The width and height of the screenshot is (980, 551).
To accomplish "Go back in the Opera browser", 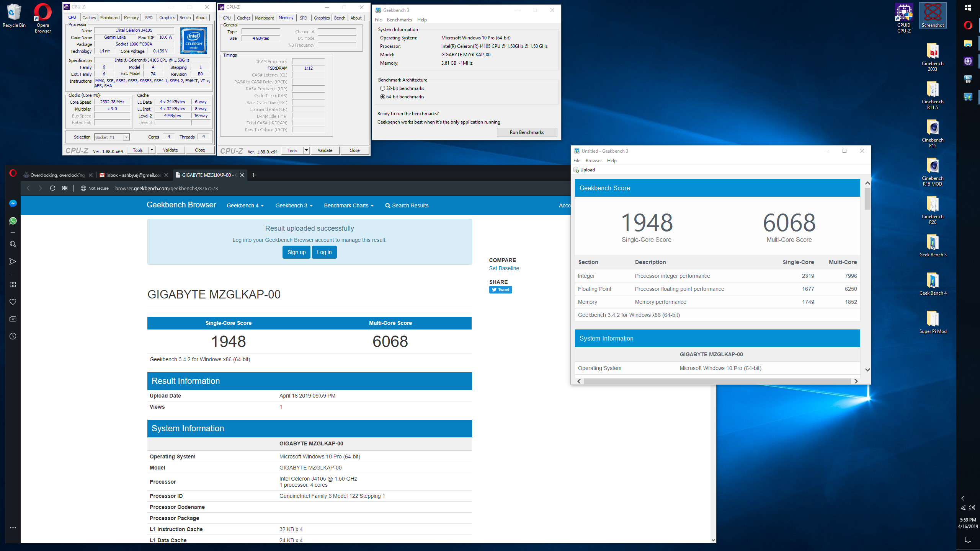I will tap(28, 188).
